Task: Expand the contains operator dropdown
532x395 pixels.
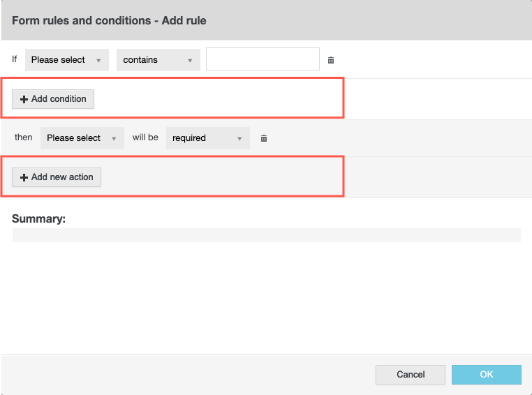Action: 158,60
